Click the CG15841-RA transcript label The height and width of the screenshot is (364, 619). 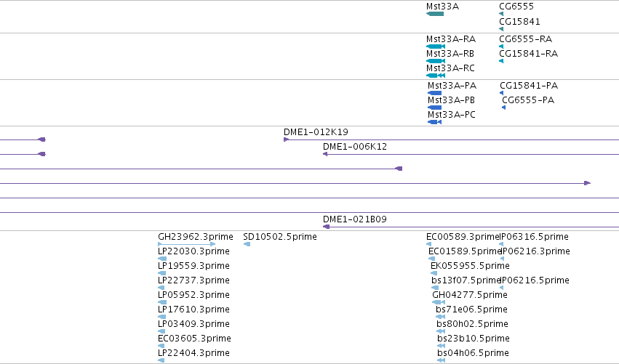click(529, 54)
